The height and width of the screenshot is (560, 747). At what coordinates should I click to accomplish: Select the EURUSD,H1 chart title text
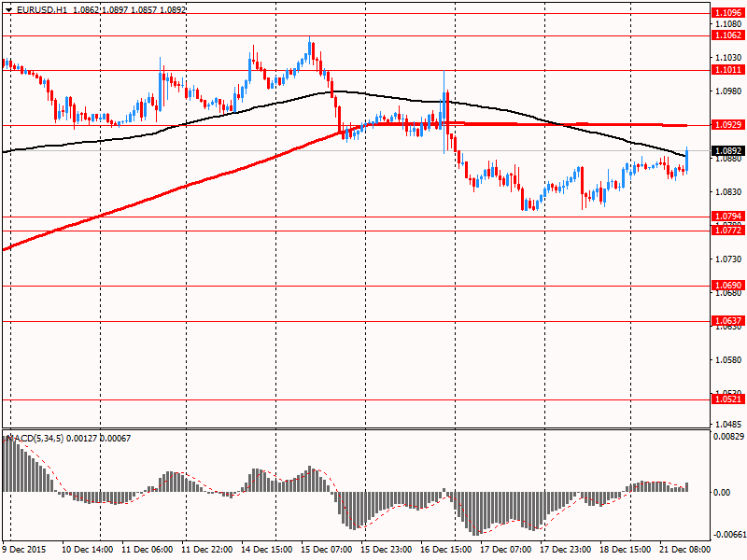[42, 9]
